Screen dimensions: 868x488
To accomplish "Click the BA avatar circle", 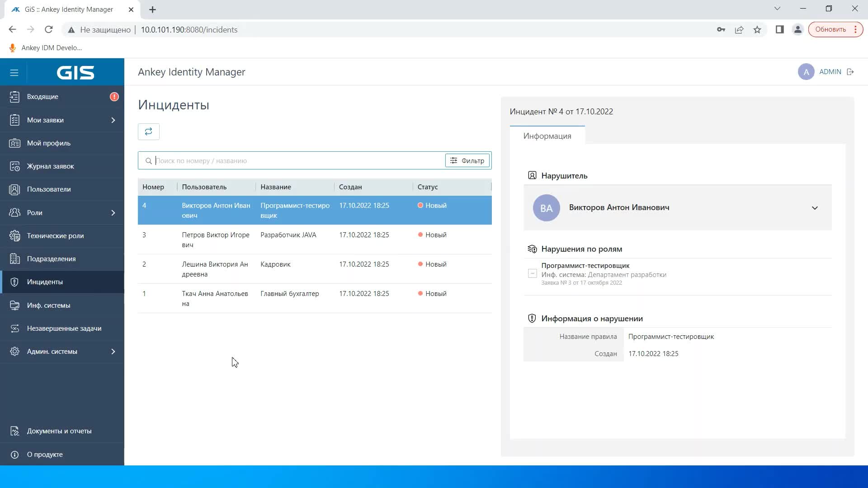I will point(546,208).
